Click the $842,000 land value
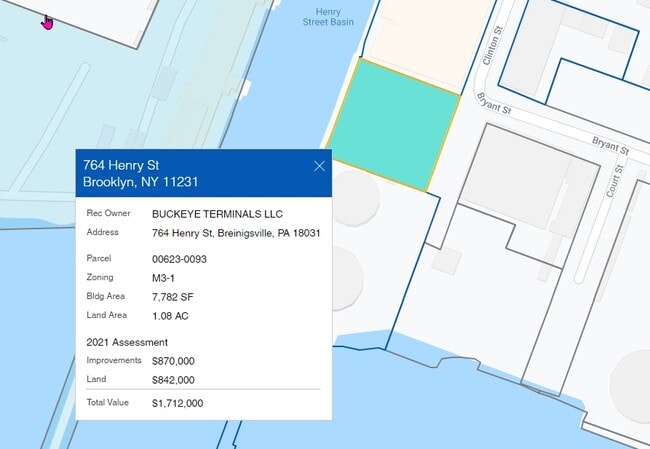The image size is (650, 449). pos(173,380)
